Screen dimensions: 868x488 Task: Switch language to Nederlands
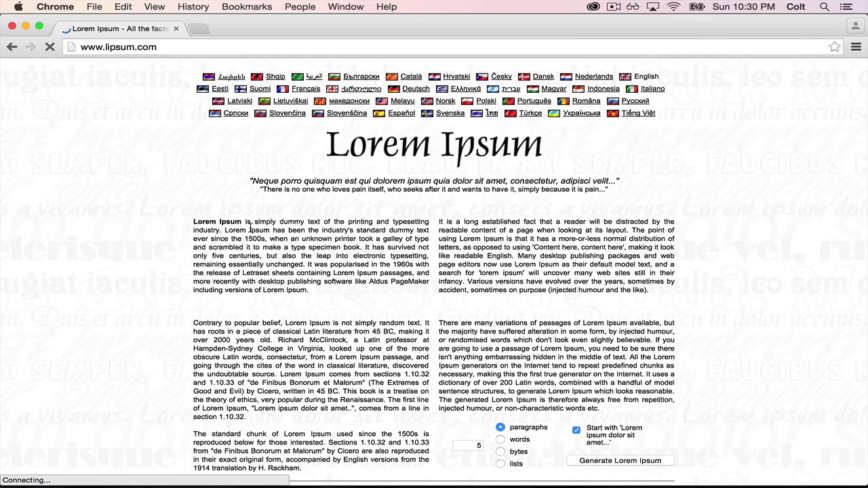(x=594, y=77)
